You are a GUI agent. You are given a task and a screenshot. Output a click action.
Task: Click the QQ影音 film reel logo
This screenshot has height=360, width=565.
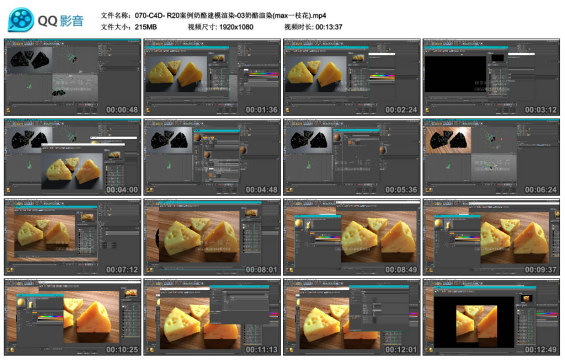pos(21,19)
